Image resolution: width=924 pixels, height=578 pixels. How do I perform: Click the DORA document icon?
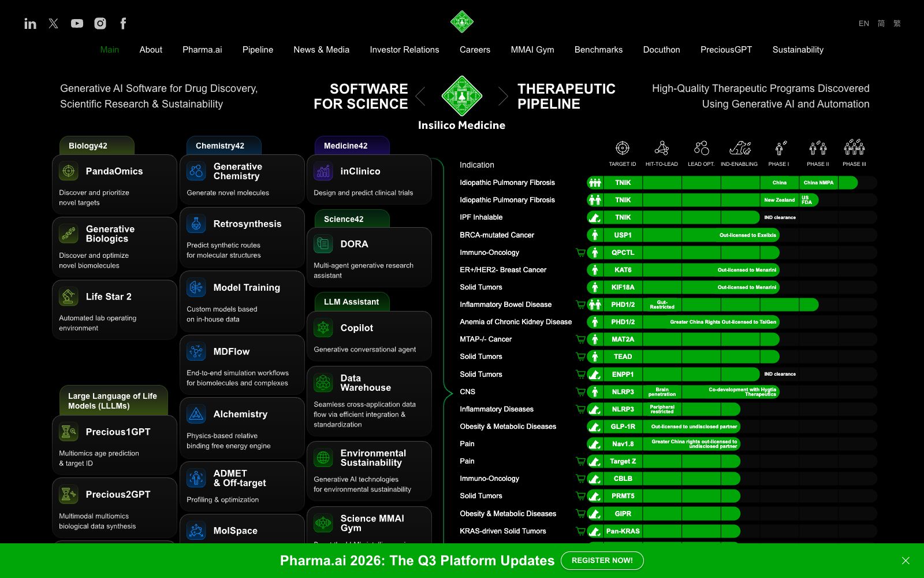(323, 244)
